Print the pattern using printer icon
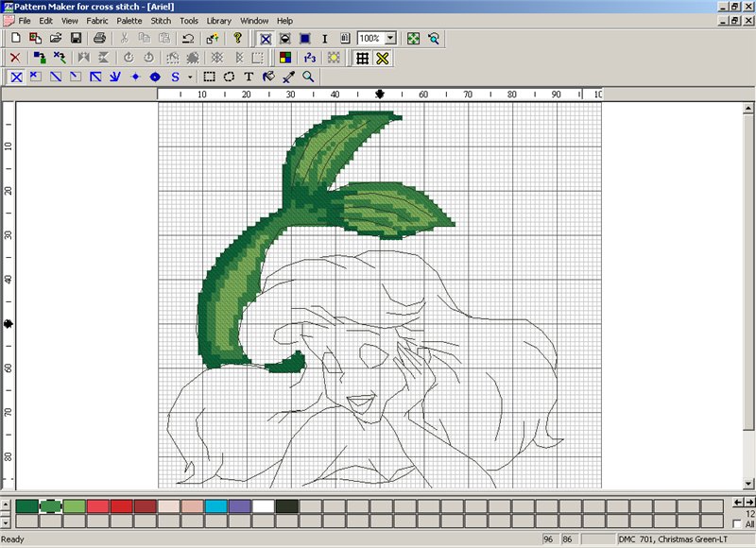Screen dimensions: 756x548 (99, 38)
